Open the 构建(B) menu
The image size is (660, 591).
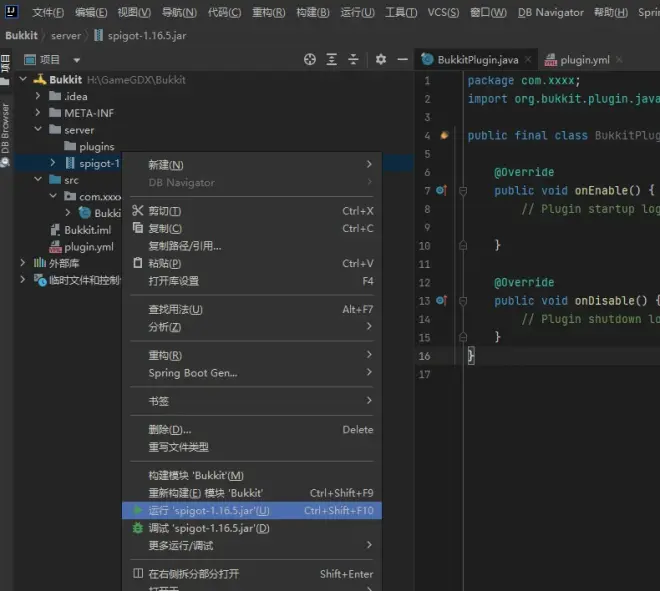[x=313, y=12]
